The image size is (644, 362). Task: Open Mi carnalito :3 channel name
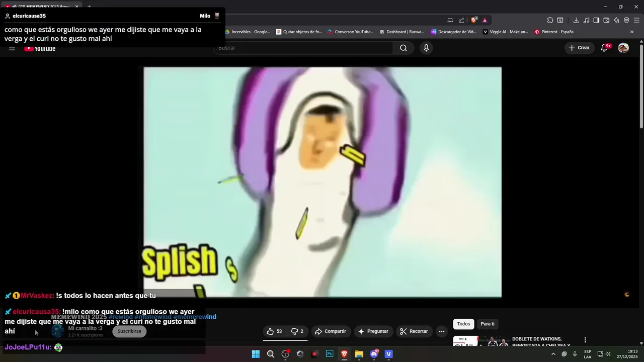[86, 328]
